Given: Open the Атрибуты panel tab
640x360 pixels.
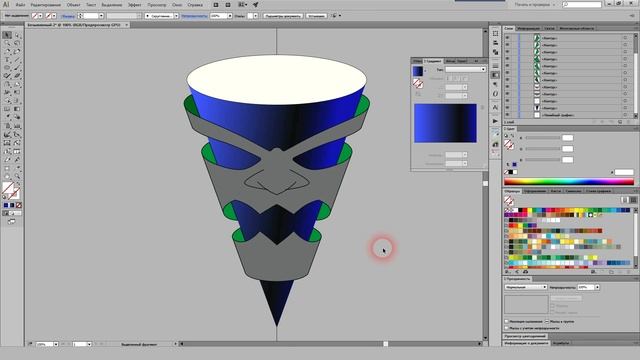Looking at the screenshot, I should [561, 343].
